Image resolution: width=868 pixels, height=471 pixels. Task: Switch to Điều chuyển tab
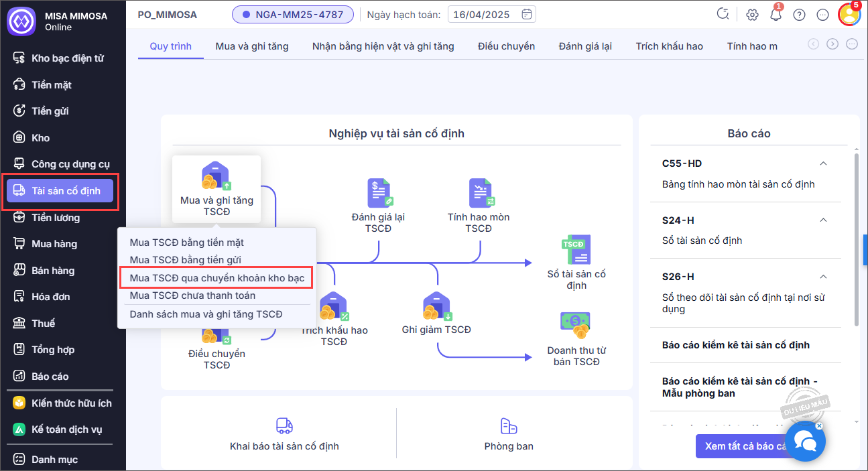pyautogui.click(x=507, y=46)
